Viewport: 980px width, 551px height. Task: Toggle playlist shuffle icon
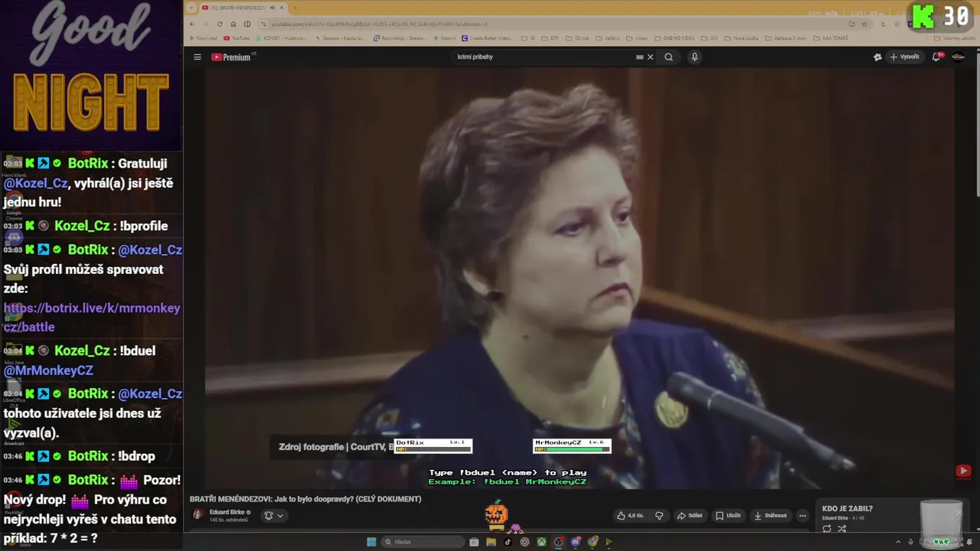tap(841, 529)
